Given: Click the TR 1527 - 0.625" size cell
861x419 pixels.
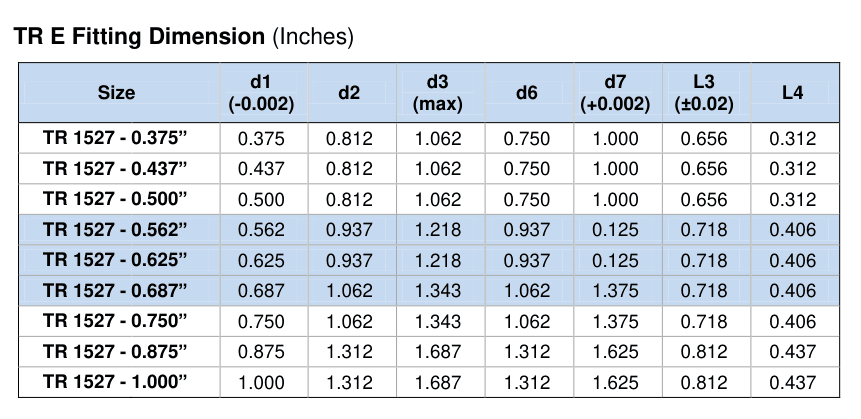Looking at the screenshot, I should 115,260.
